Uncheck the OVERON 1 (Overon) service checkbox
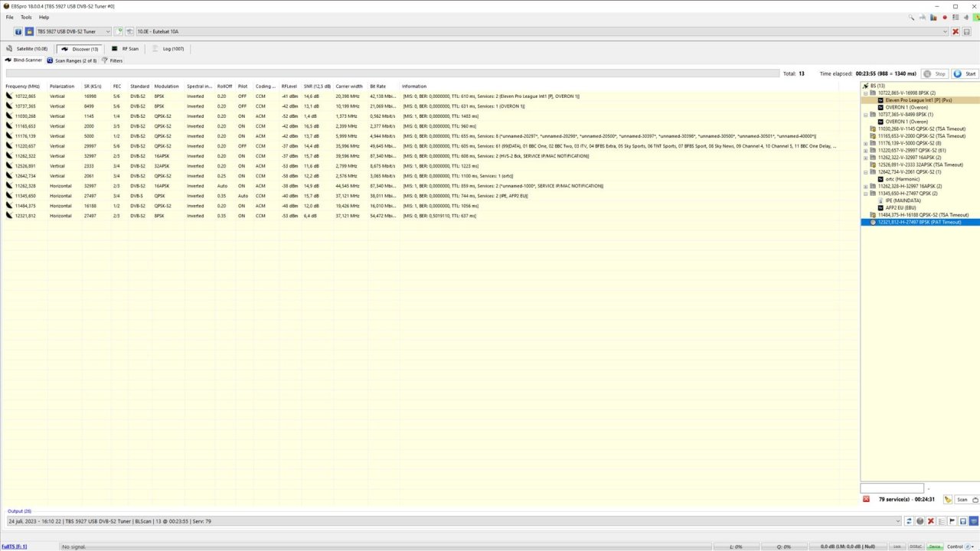This screenshot has width=980, height=551. pos(880,107)
